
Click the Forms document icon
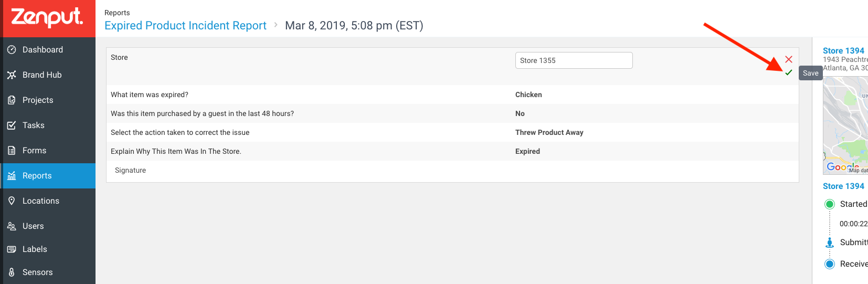coord(12,151)
